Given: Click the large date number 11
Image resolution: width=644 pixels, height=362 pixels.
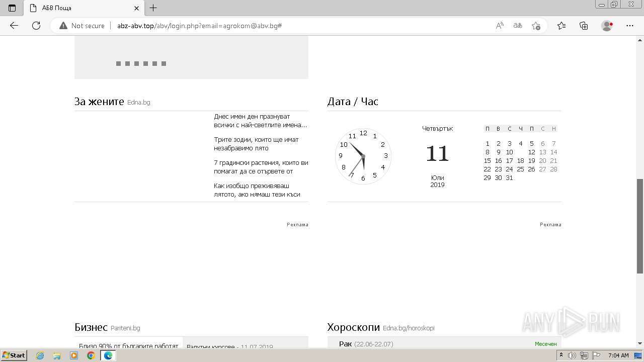Looking at the screenshot, I should coord(437,154).
